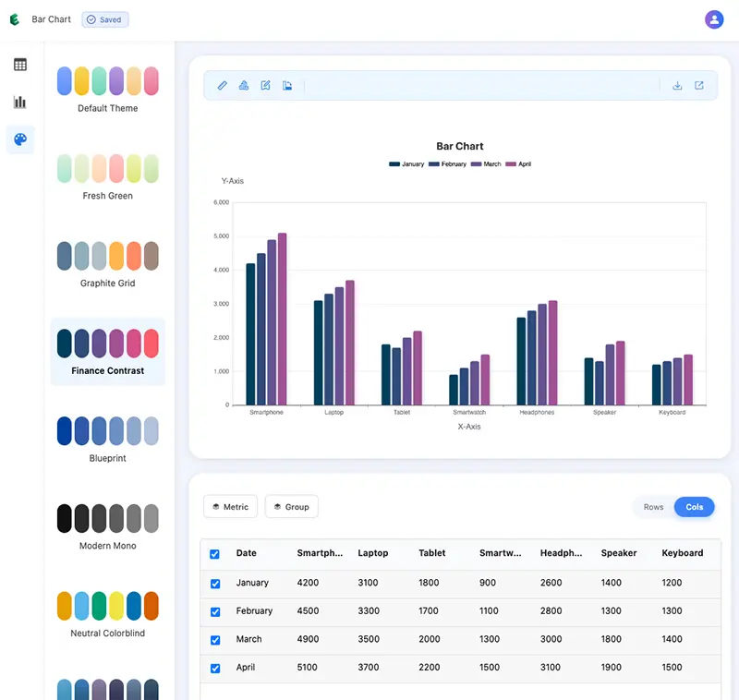Download the chart using download icon
The height and width of the screenshot is (700, 739).
coord(677,85)
